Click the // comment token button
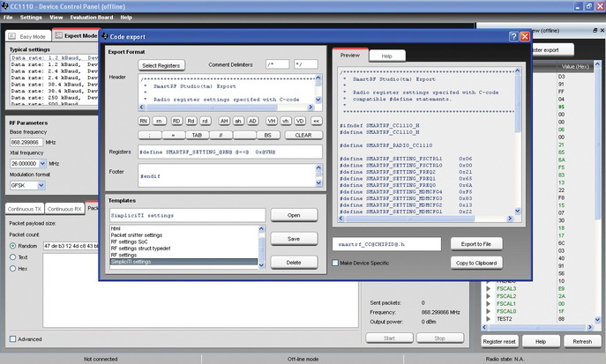Viewport: 606px width, 364px height. point(221,135)
